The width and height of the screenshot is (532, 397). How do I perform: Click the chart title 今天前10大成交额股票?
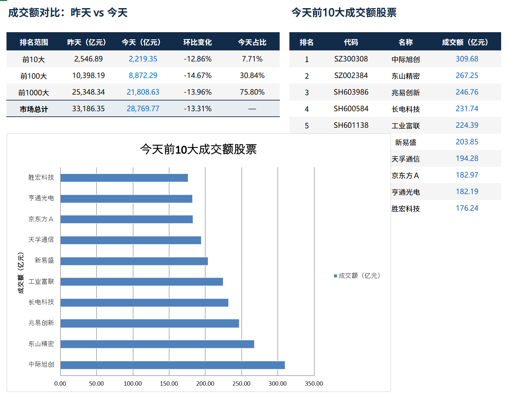click(198, 149)
